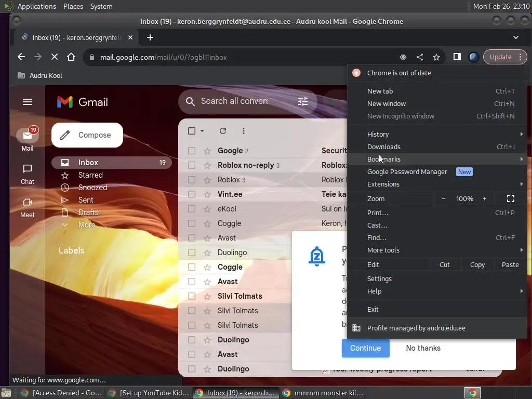Open the Audru Kool bookmark
The image size is (532, 399).
[x=40, y=75]
